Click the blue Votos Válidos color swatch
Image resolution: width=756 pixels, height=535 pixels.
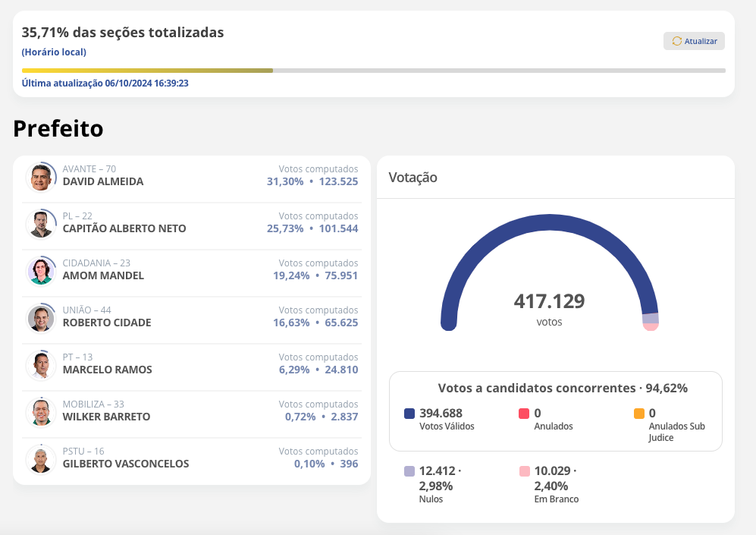tap(409, 414)
